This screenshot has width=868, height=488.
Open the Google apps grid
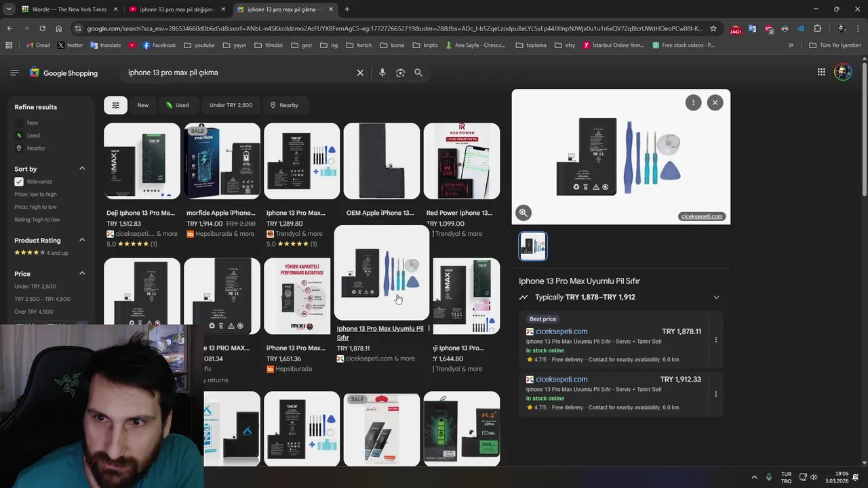pyautogui.click(x=821, y=72)
